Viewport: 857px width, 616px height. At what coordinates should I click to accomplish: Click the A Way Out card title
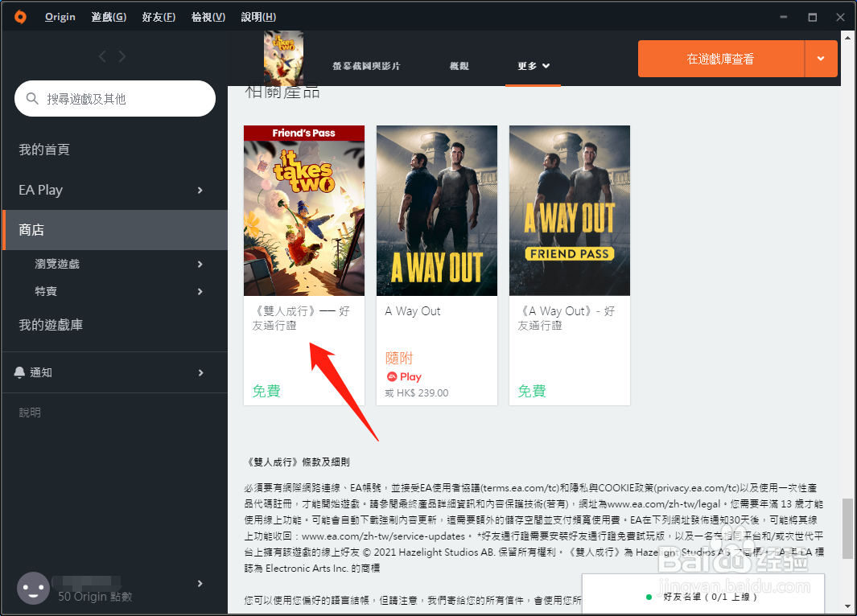point(413,310)
